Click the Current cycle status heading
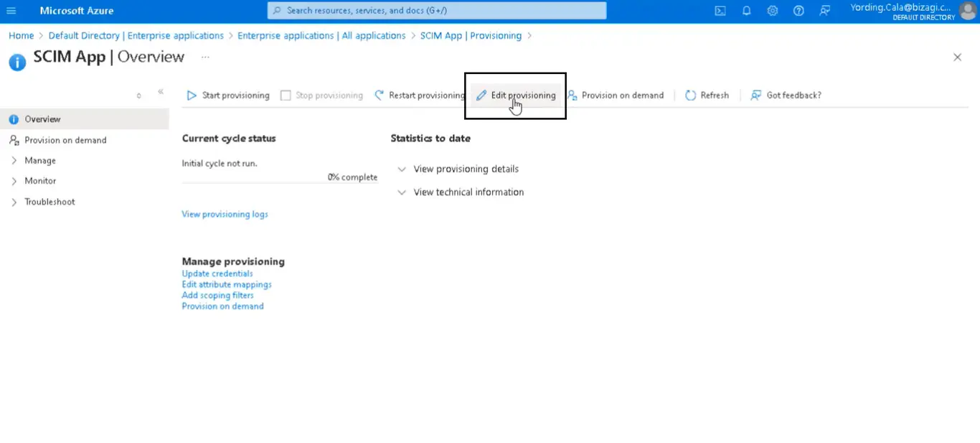The width and height of the screenshot is (980, 443). tap(229, 138)
